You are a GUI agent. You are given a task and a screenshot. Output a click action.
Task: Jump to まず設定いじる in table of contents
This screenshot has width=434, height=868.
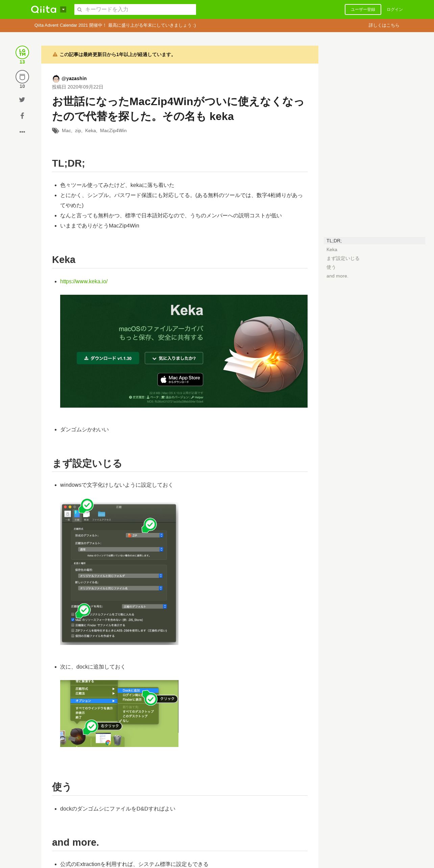pyautogui.click(x=343, y=258)
